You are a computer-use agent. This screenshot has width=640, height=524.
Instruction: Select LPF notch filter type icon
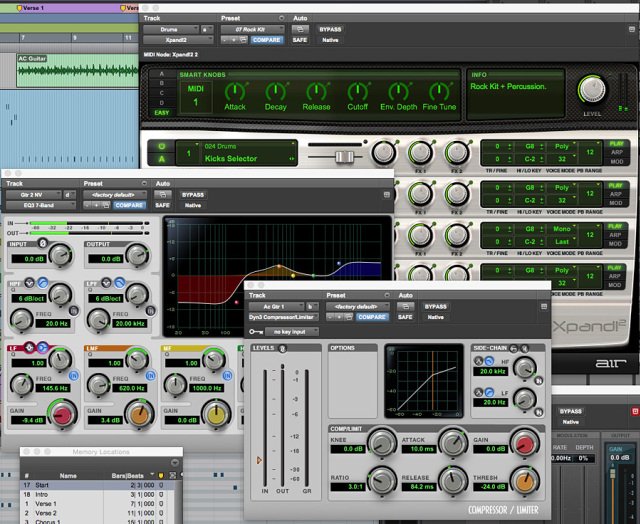tap(106, 282)
